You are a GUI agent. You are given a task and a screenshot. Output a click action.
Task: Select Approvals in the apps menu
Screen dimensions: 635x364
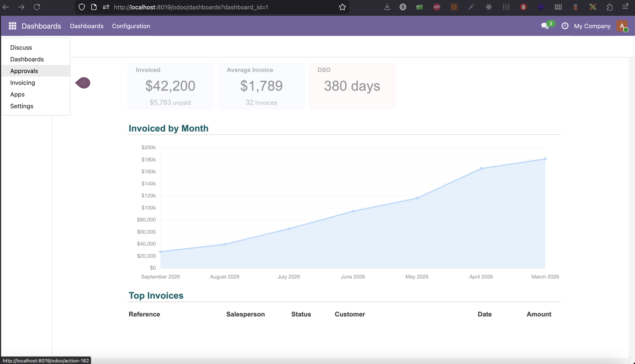[x=24, y=71]
